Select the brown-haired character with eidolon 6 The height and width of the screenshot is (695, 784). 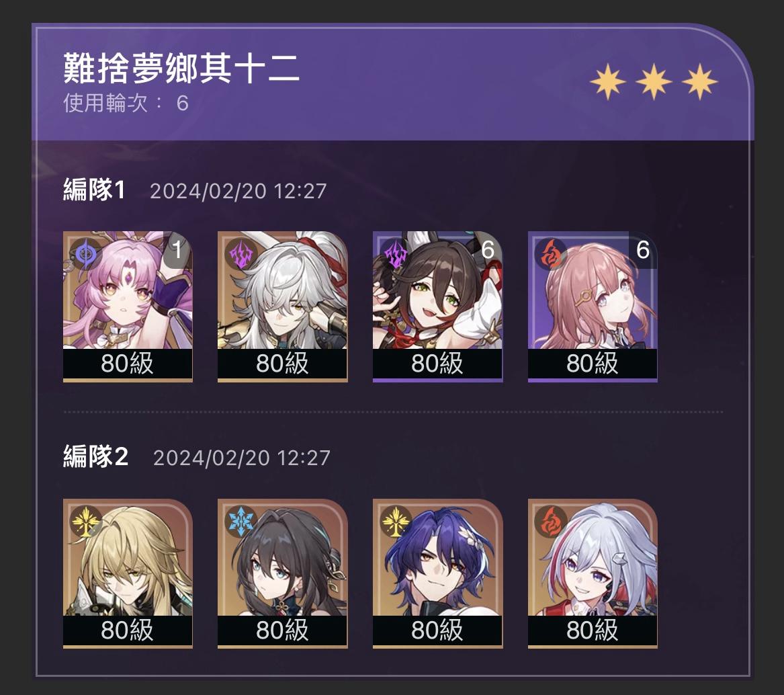[x=437, y=306]
